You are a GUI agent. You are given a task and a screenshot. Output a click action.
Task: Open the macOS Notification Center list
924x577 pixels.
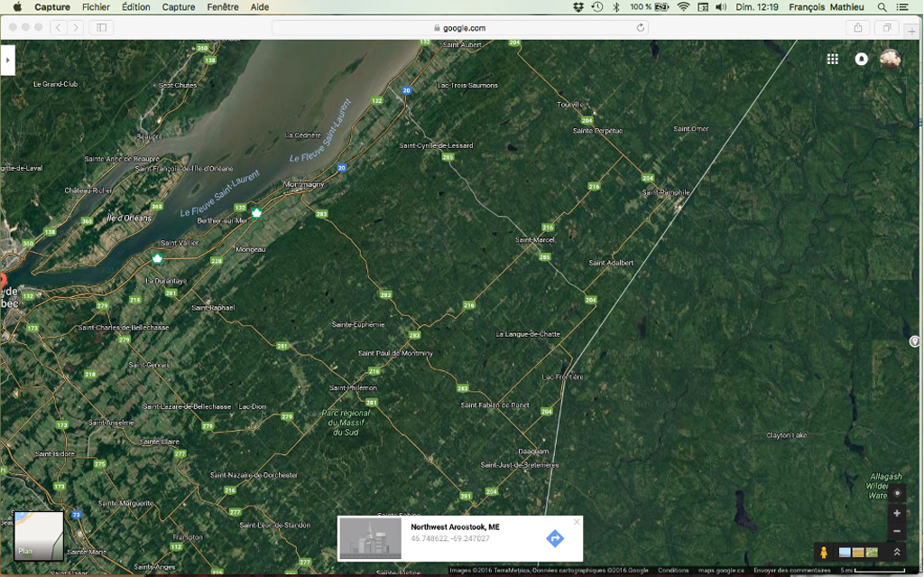coord(902,7)
